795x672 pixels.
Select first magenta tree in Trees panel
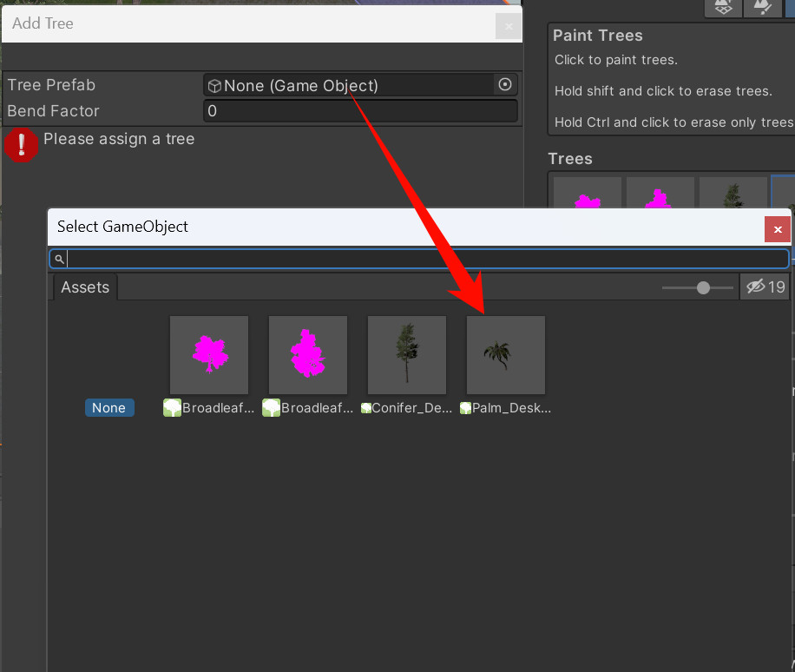[587, 192]
